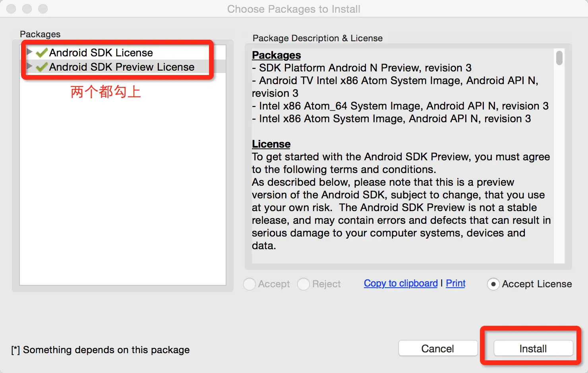The width and height of the screenshot is (588, 373).
Task: Open the Print link
Action: (455, 283)
